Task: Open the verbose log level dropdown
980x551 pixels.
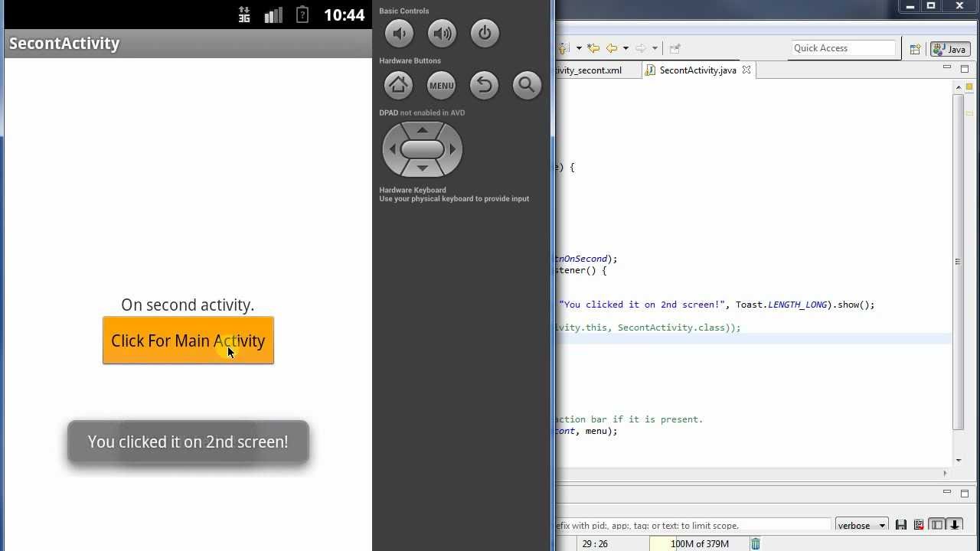Action: [x=861, y=525]
